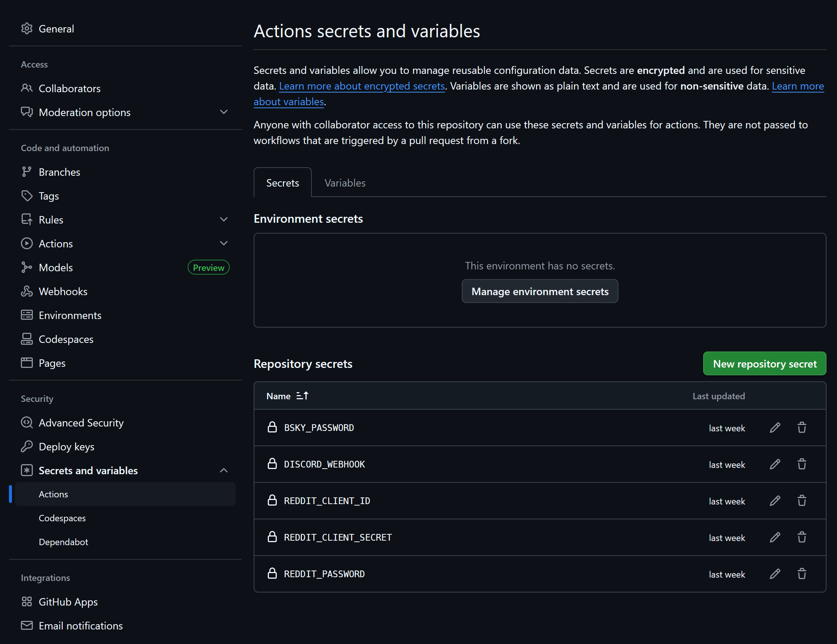This screenshot has width=837, height=644.
Task: Click the Pages browser icon
Action: 27,363
